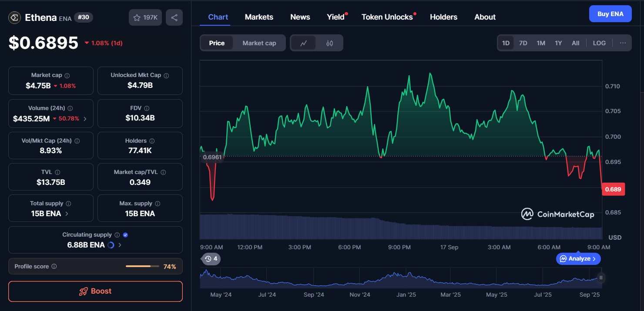
Task: Click the Volume (24h) info icon
Action: click(x=70, y=108)
